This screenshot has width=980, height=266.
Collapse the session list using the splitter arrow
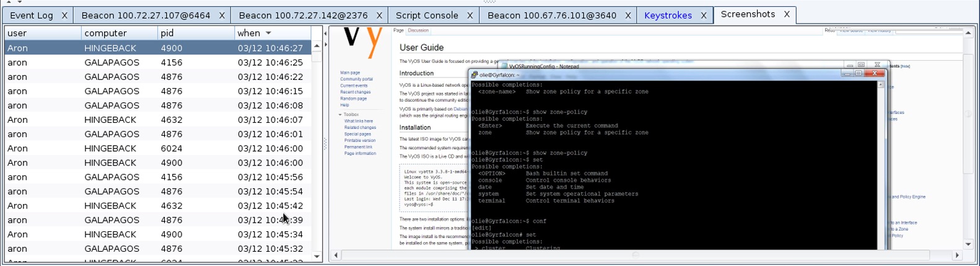click(x=326, y=34)
